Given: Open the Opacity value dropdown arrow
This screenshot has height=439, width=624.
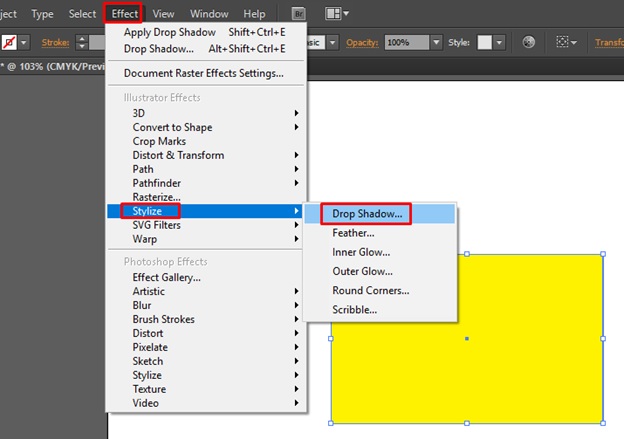Looking at the screenshot, I should (x=436, y=43).
